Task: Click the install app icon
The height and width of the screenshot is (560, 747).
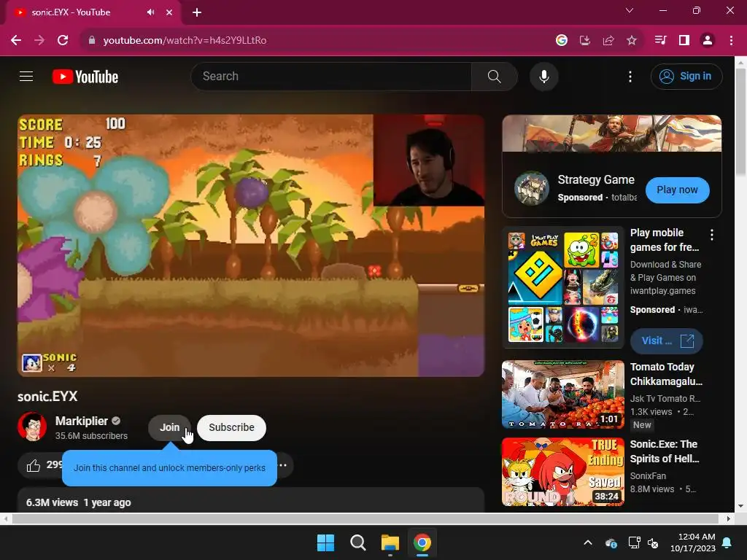Action: 585,41
